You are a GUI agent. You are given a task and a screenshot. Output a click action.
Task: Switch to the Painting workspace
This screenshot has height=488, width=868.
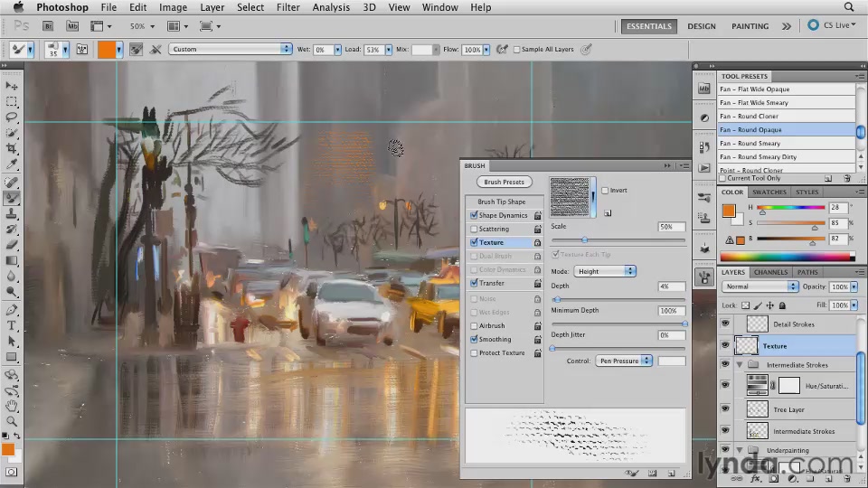(x=750, y=26)
